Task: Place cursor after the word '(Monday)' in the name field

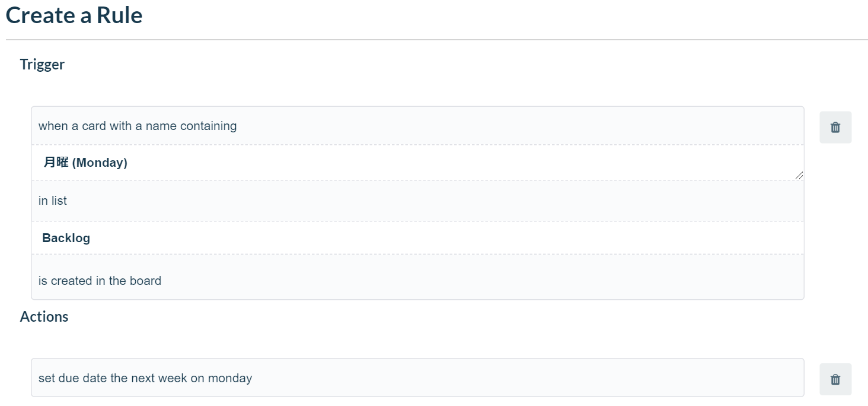Action: 128,163
